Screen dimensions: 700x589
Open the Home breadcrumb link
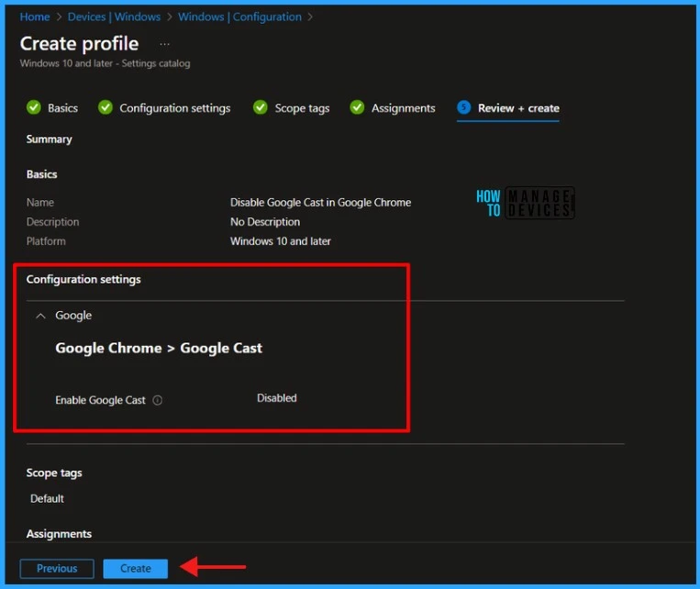[35, 17]
